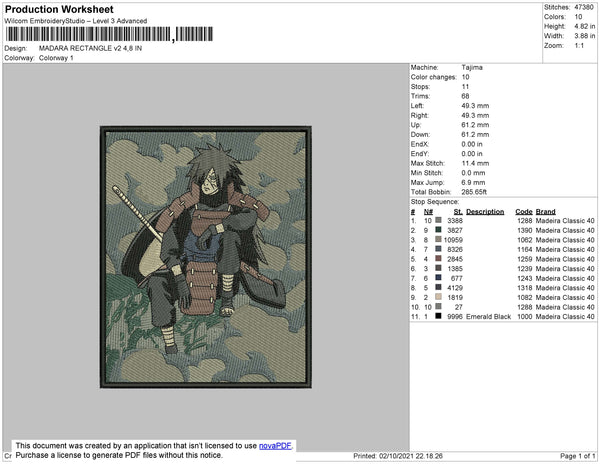Click the Stops value '11'
The height and width of the screenshot is (464, 600).
tap(465, 86)
